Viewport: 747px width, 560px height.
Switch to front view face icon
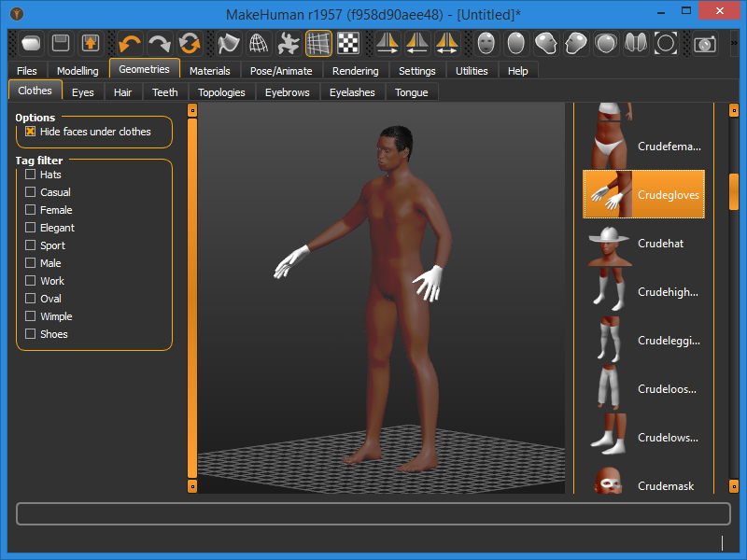point(486,43)
